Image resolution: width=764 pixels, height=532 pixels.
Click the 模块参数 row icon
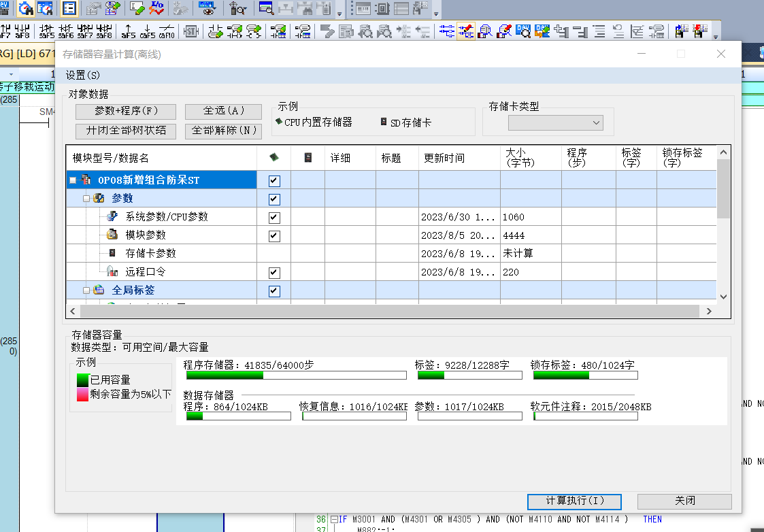coord(112,235)
